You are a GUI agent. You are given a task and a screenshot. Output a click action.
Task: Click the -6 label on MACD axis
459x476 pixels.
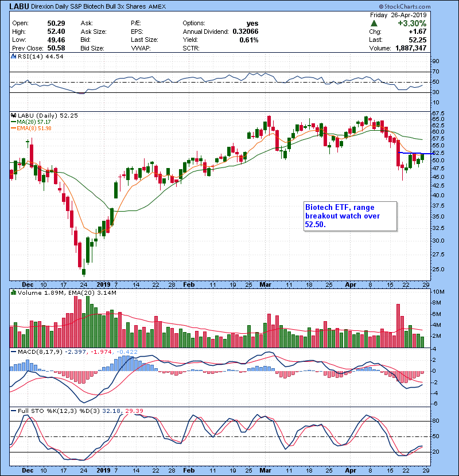click(x=435, y=404)
